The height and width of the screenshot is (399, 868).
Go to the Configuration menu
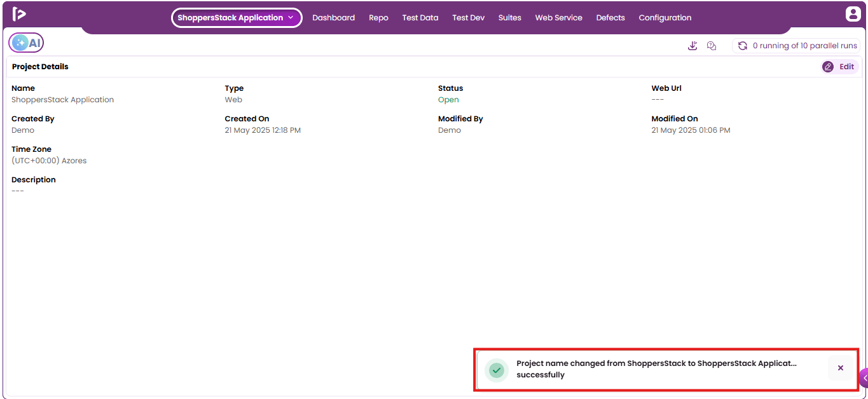(x=665, y=18)
